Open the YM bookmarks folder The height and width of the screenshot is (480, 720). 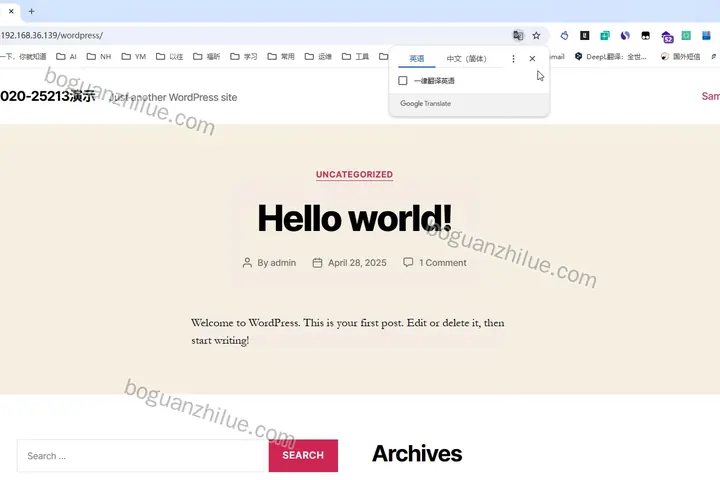click(x=134, y=56)
